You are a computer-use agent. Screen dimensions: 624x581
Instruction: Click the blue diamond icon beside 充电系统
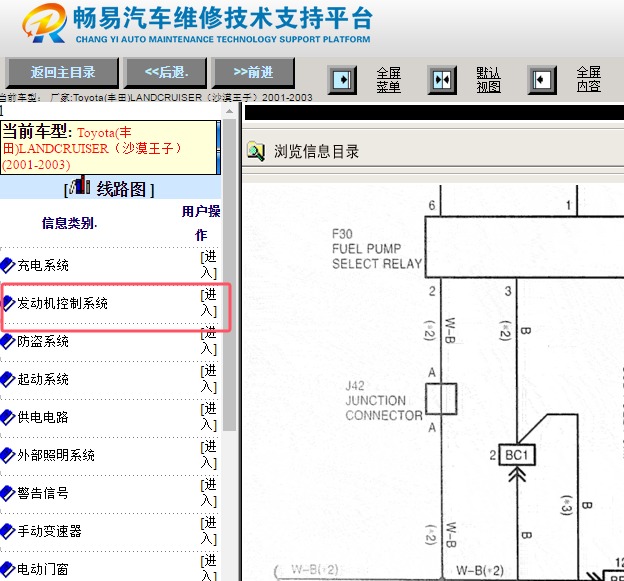tap(8, 265)
